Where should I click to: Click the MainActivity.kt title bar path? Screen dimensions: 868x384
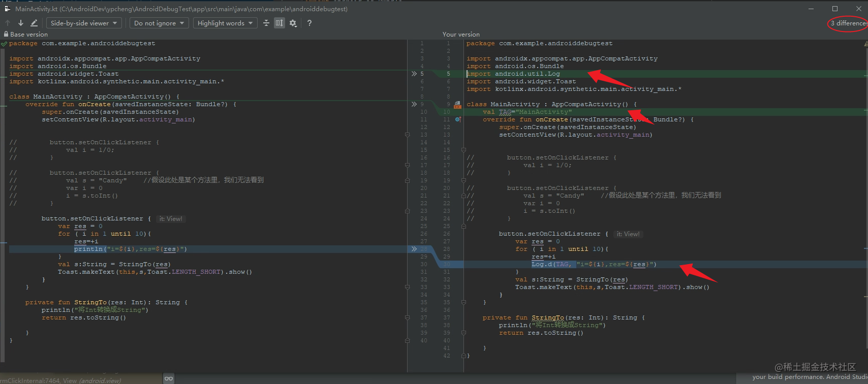point(181,9)
